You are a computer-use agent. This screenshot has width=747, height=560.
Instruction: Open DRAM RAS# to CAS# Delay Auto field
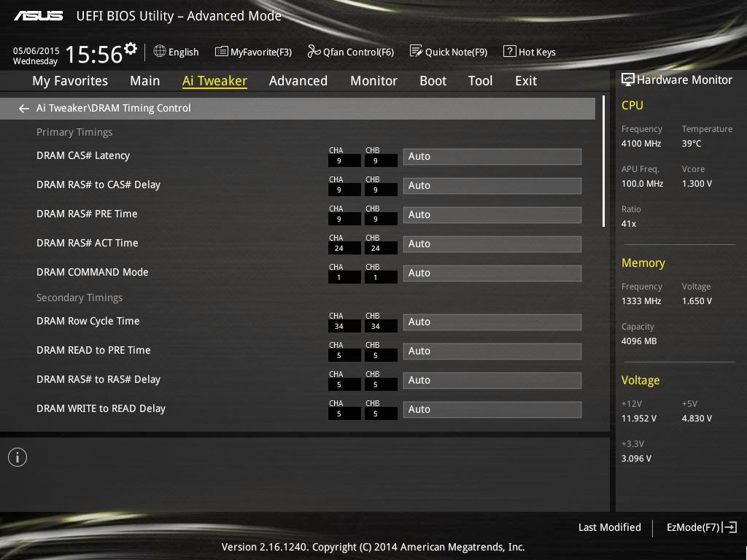click(x=492, y=186)
